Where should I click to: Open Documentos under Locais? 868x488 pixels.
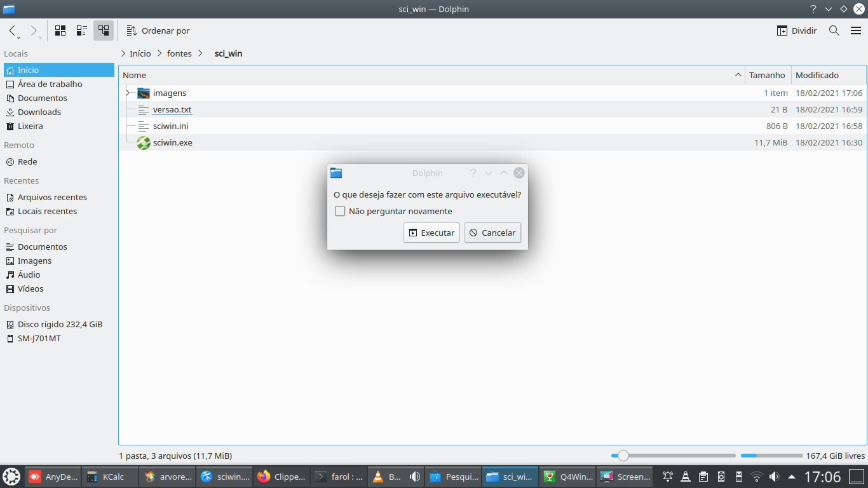tap(59, 98)
